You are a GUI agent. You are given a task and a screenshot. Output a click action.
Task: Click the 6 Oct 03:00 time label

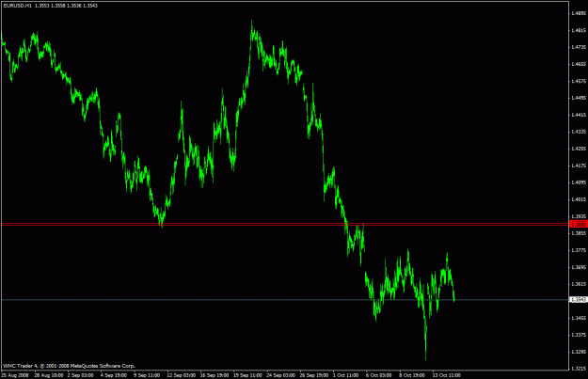[379, 375]
